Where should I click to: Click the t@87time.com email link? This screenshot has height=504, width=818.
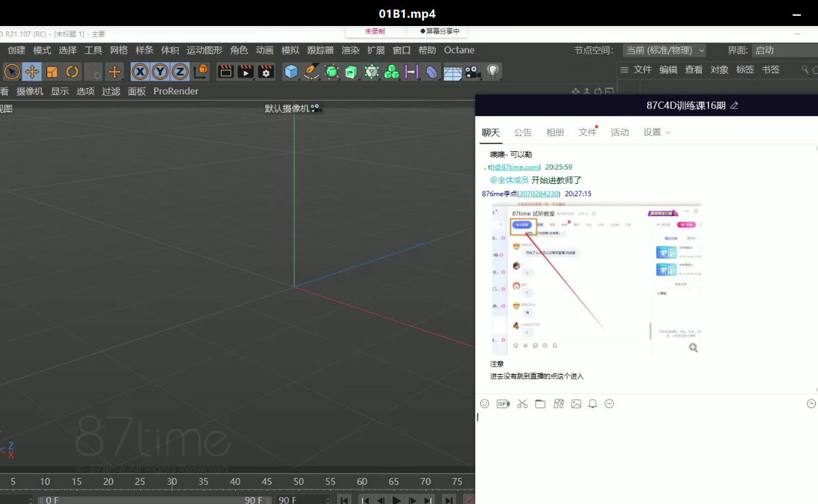tap(515, 168)
